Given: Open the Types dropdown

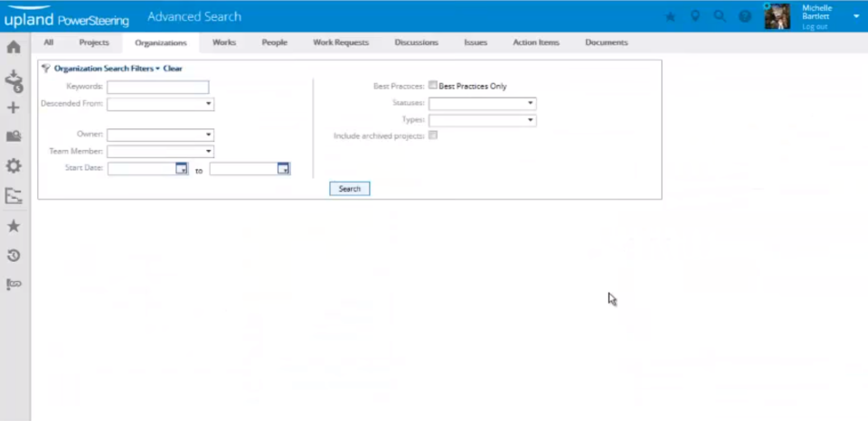Looking at the screenshot, I should [x=482, y=120].
